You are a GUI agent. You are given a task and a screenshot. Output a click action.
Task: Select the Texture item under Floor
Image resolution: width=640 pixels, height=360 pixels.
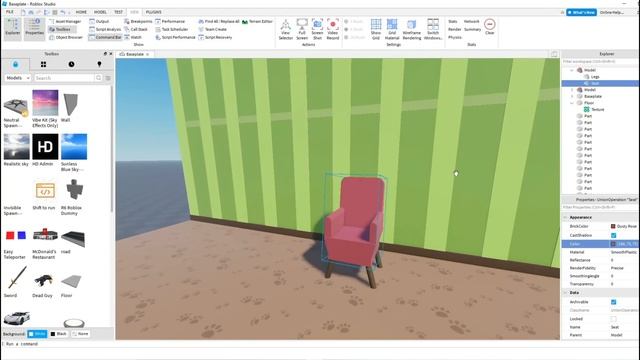598,109
